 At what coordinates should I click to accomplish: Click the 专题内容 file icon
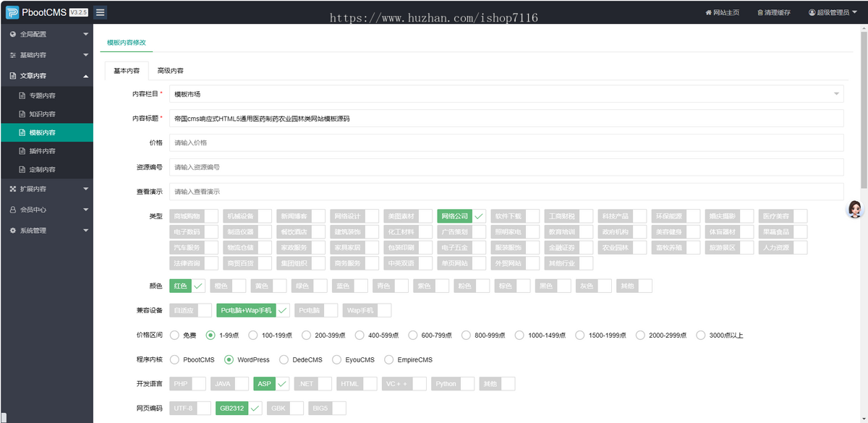pos(22,95)
